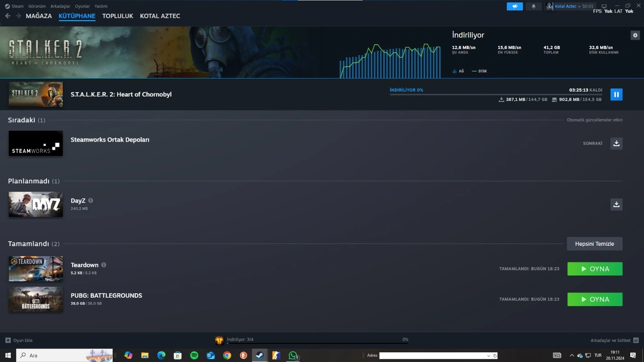Open WhatsApp from the taskbar
Viewport: 644px width, 362px height.
click(x=293, y=355)
